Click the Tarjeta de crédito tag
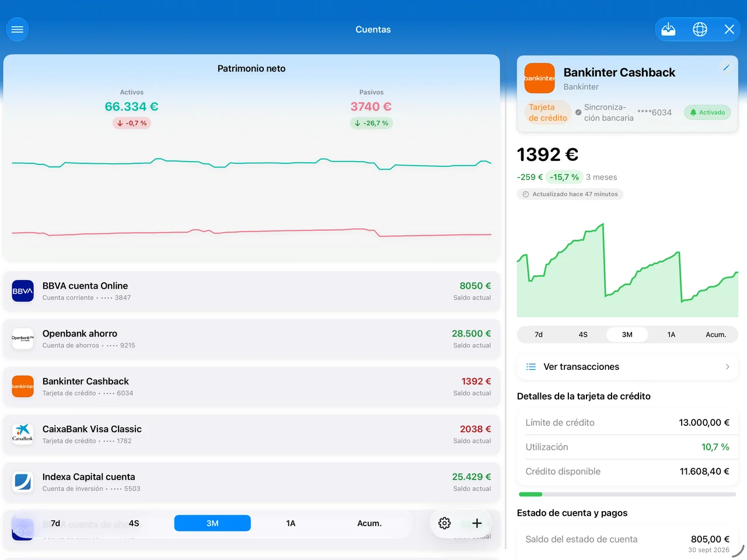The height and width of the screenshot is (560, 747). [548, 113]
